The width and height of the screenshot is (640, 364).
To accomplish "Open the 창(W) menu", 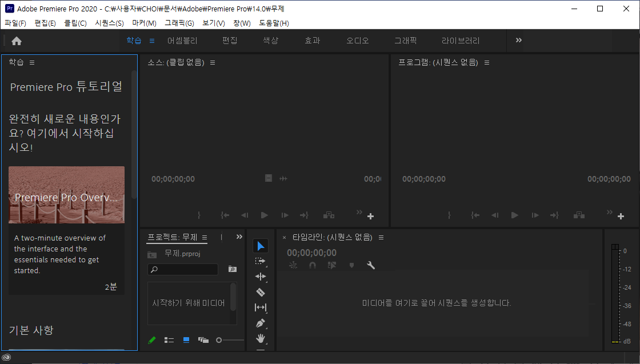I will pos(242,23).
